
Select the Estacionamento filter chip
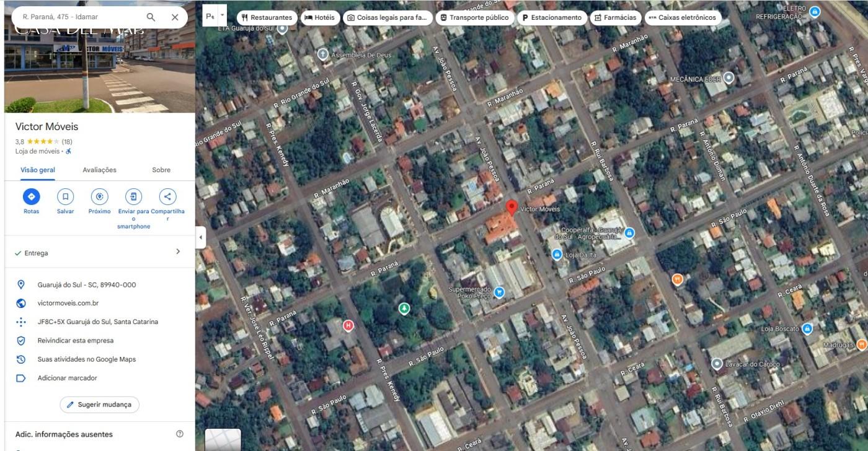(552, 17)
